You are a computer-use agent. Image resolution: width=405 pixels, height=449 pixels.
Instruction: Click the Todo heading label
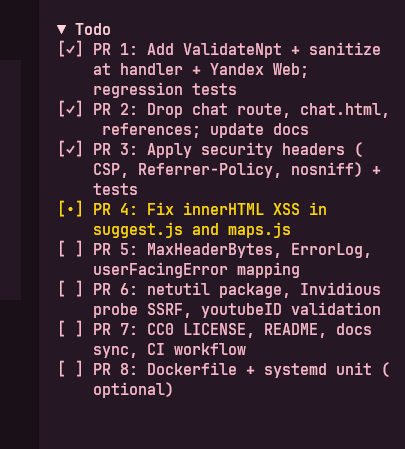point(93,29)
